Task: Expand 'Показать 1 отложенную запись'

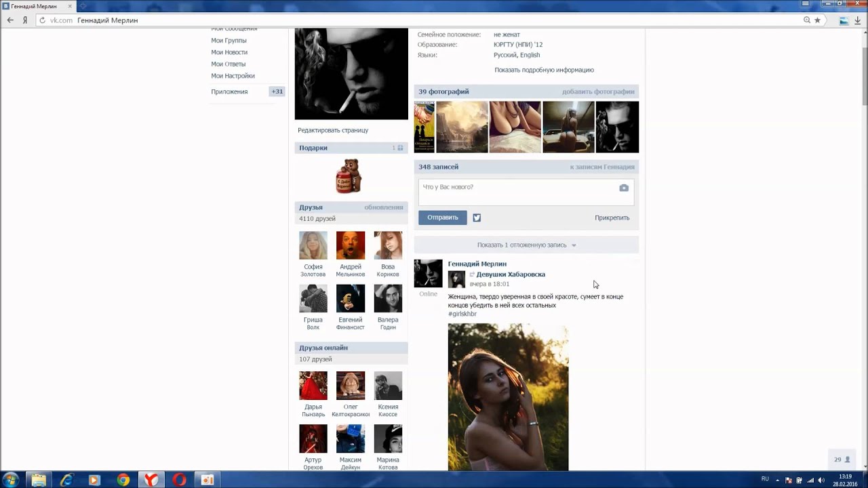Action: coord(526,245)
